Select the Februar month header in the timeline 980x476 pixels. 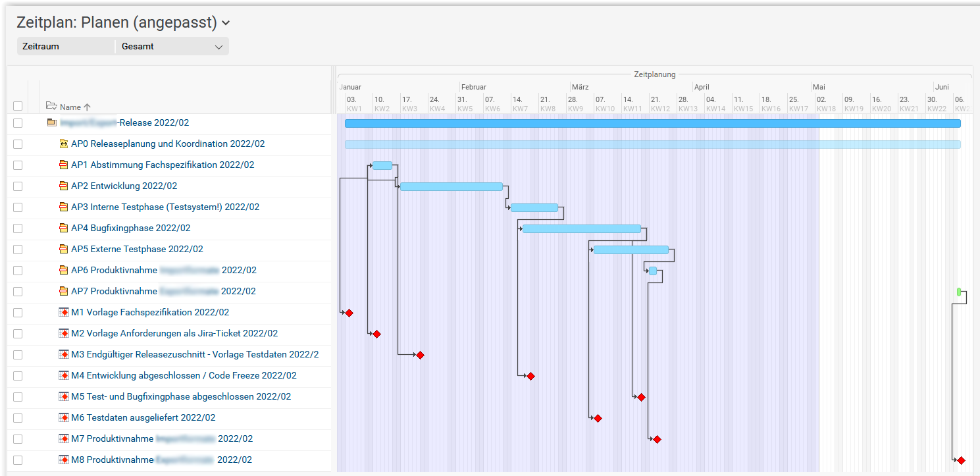tap(473, 87)
